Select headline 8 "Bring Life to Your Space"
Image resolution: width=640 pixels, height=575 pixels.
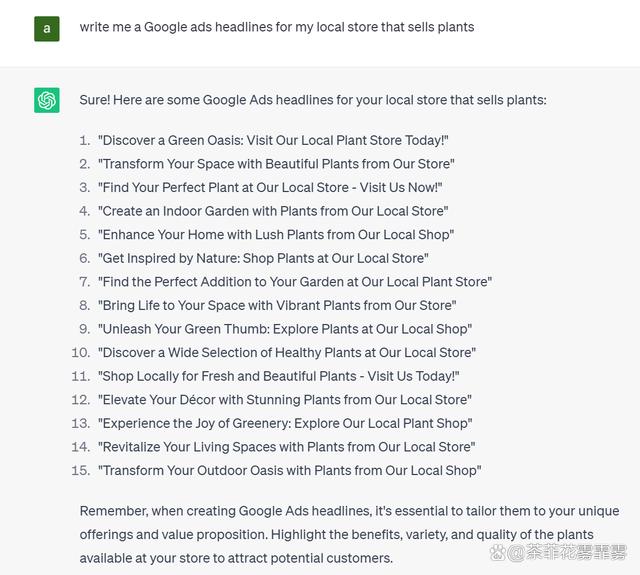point(277,305)
